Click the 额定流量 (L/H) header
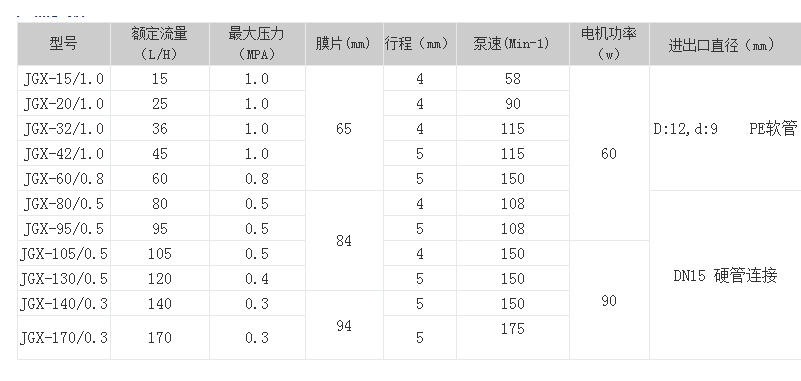This screenshot has width=801, height=381. tap(160, 44)
